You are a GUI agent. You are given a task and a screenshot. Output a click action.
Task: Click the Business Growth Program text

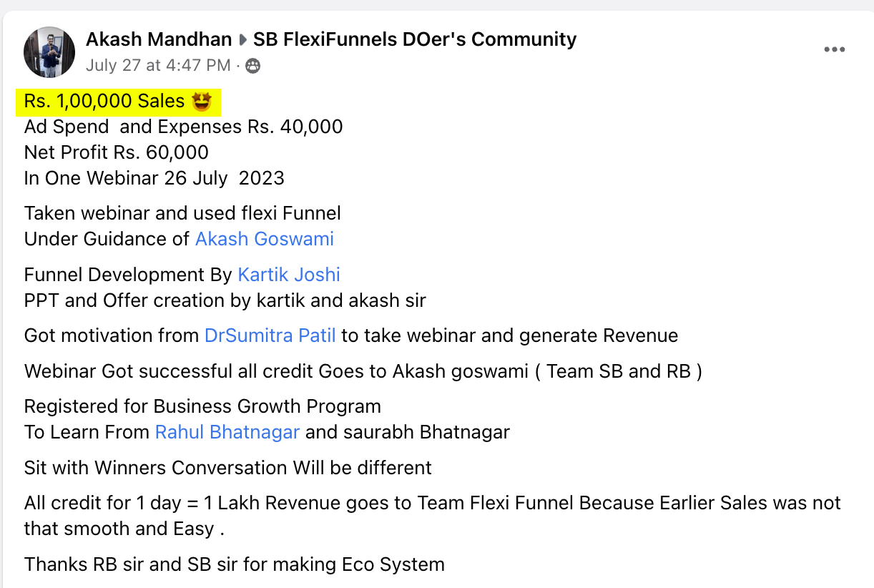tap(202, 406)
